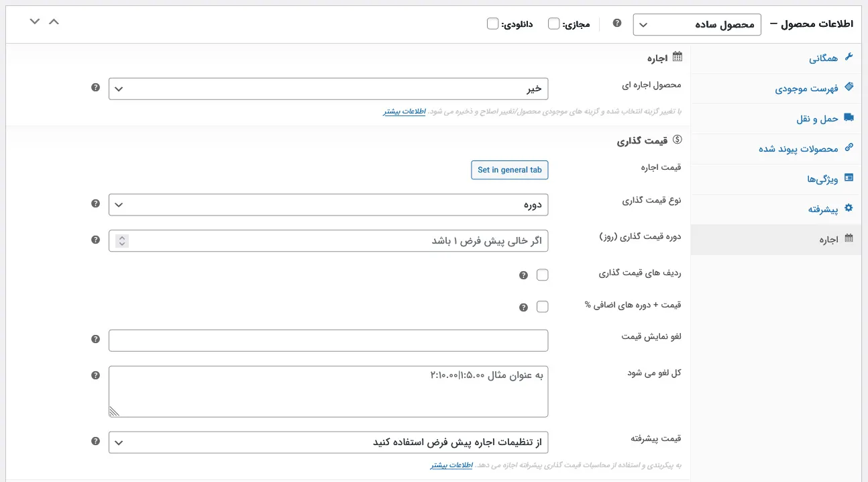868x482 pixels.
Task: Show help for نوع قیمت گذاری dropdown
Action: (95, 204)
